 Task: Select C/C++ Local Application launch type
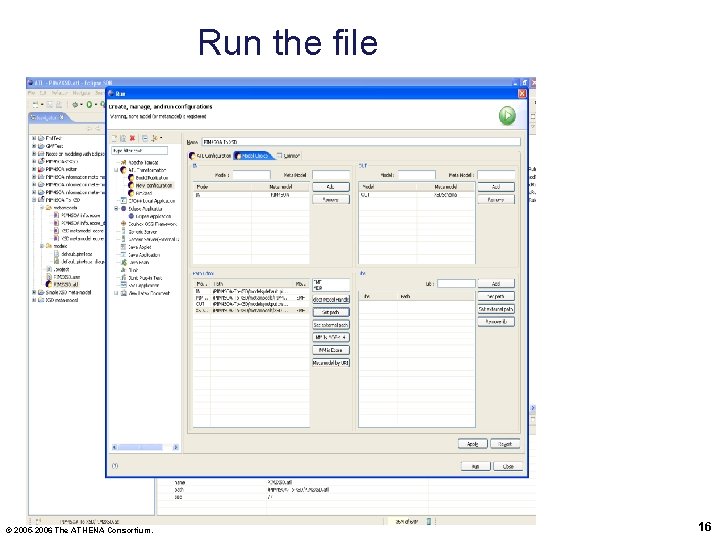(x=147, y=201)
